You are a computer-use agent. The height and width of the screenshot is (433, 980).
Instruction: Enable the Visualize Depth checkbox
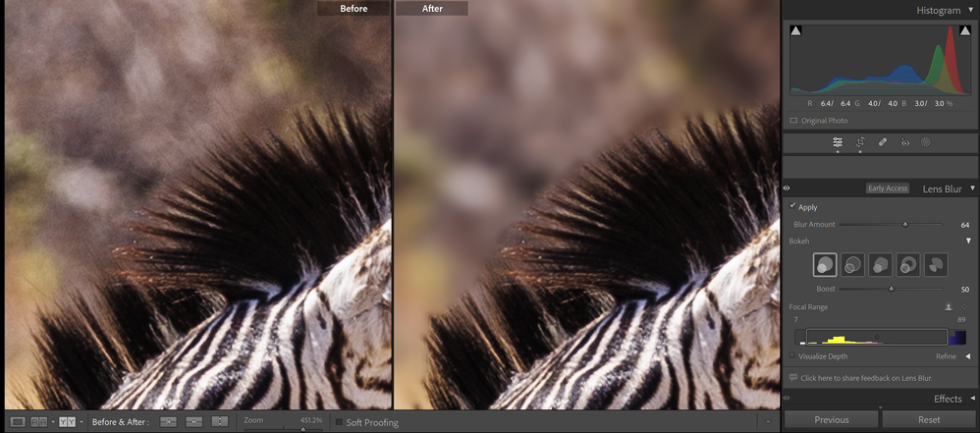coord(791,355)
